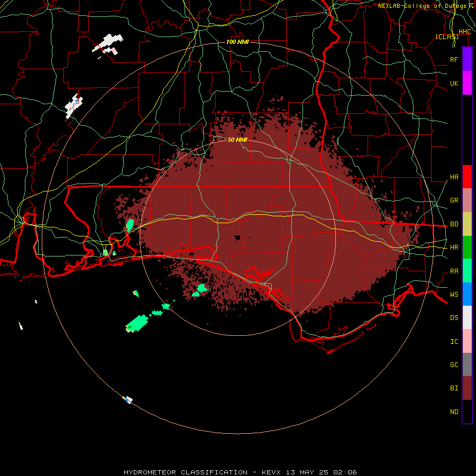The width and height of the screenshot is (476, 476).
Task: Click the DS legend label
Action: [x=454, y=318]
